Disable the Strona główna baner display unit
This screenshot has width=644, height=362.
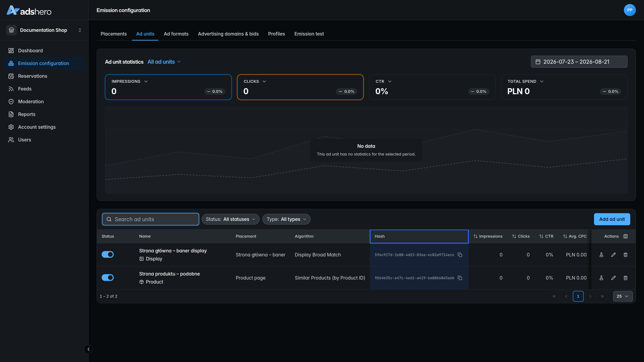pos(108,254)
